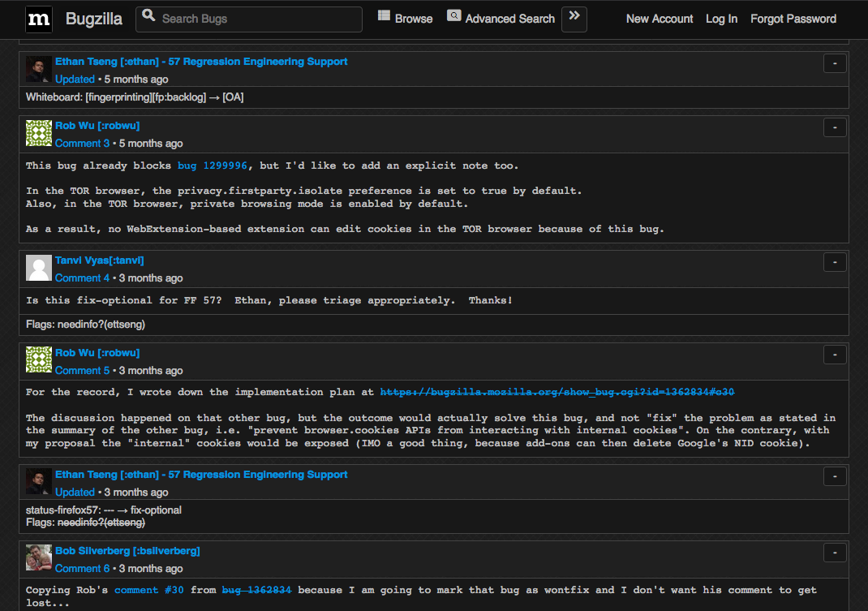Click Ethan Tseng's avatar on 3-months update
This screenshot has width=868, height=611.
(x=39, y=482)
